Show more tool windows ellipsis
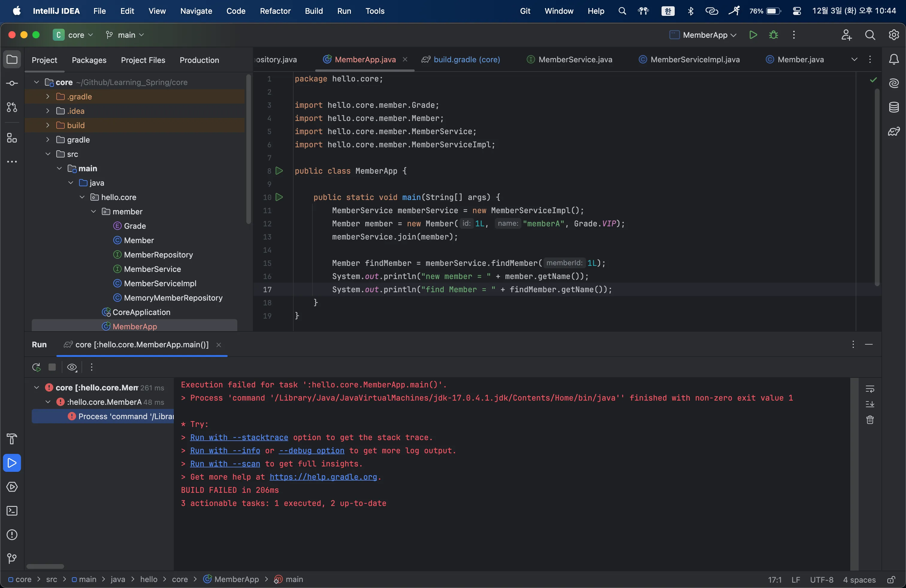Image resolution: width=906 pixels, height=588 pixels. pos(12,162)
